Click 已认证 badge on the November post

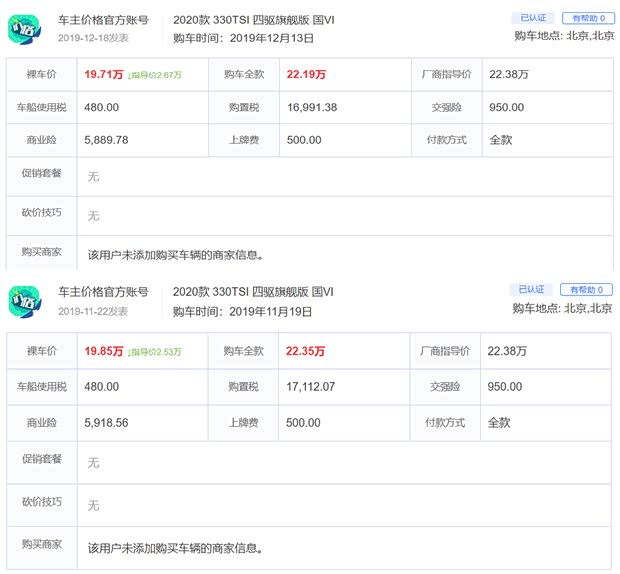531,289
